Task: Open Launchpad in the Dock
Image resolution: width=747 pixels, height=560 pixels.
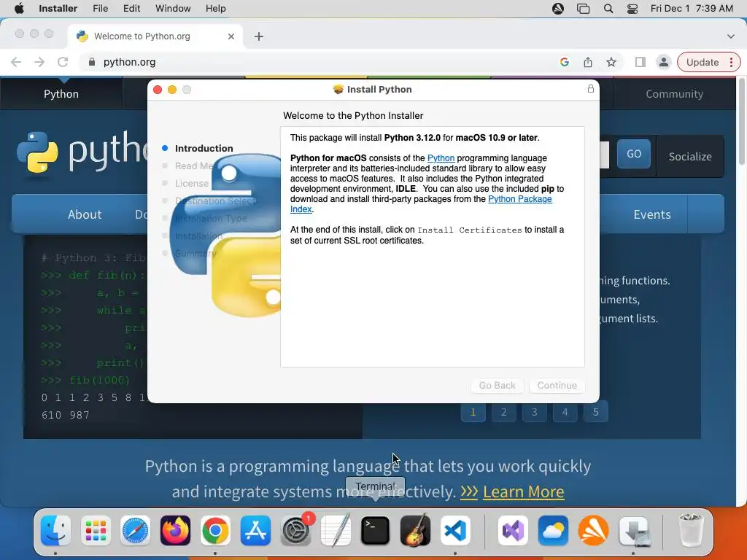Action: click(96, 530)
